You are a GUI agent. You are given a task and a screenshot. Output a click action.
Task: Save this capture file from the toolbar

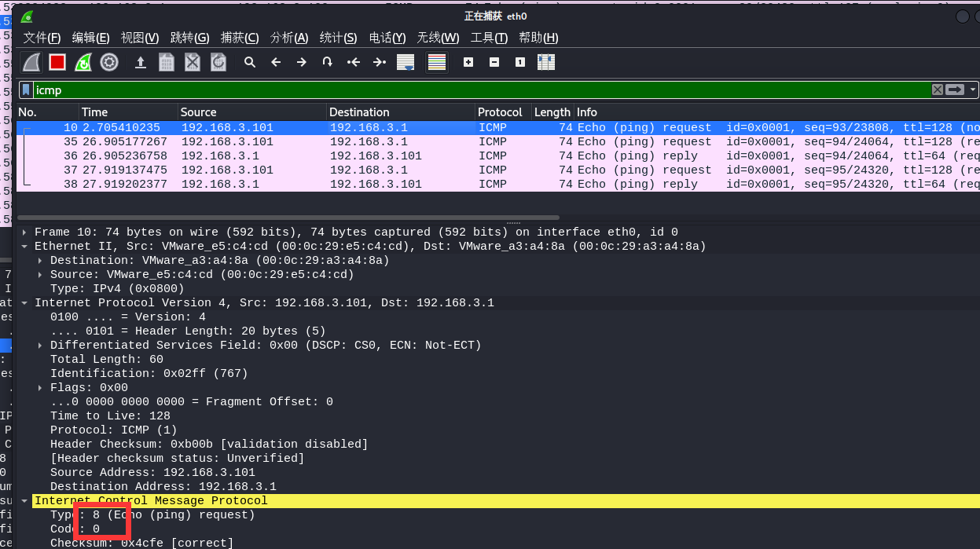(x=167, y=62)
